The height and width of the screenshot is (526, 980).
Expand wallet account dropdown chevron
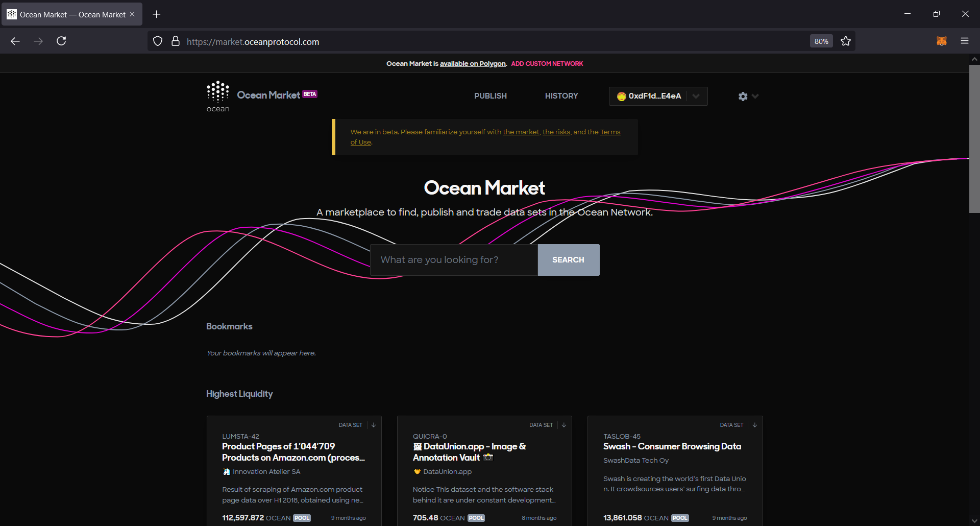[696, 96]
